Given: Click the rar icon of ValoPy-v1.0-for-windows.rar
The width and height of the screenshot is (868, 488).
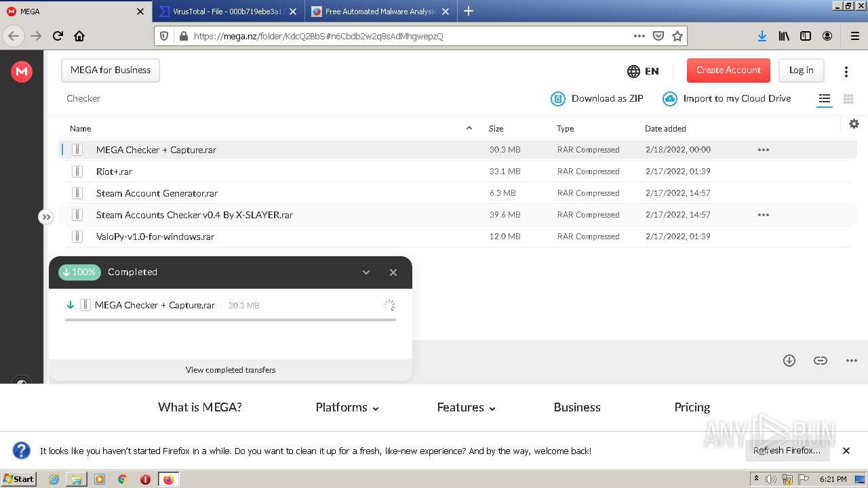Looking at the screenshot, I should click(77, 237).
